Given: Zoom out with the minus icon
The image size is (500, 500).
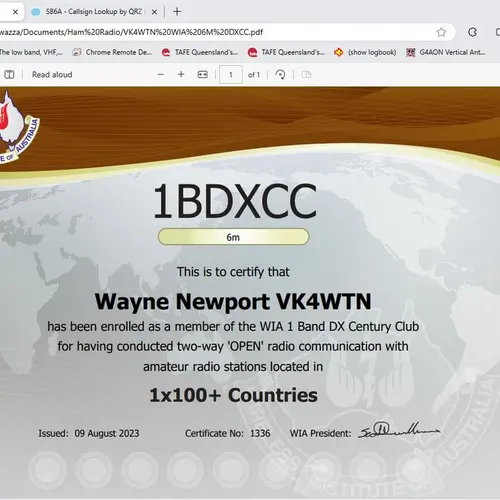Looking at the screenshot, I should coord(161,75).
